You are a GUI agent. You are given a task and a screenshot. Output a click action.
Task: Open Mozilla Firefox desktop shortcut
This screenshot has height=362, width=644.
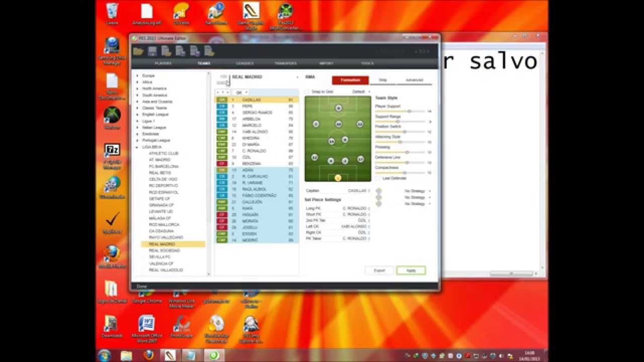[112, 257]
